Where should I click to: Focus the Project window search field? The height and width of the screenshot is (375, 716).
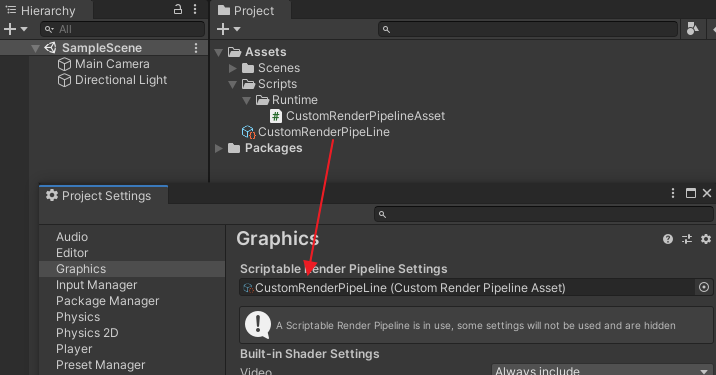click(528, 29)
